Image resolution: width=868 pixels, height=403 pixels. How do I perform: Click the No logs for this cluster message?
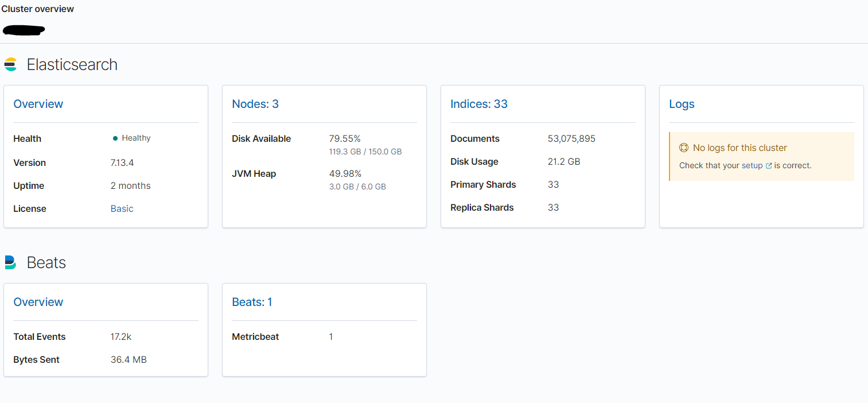tap(740, 148)
